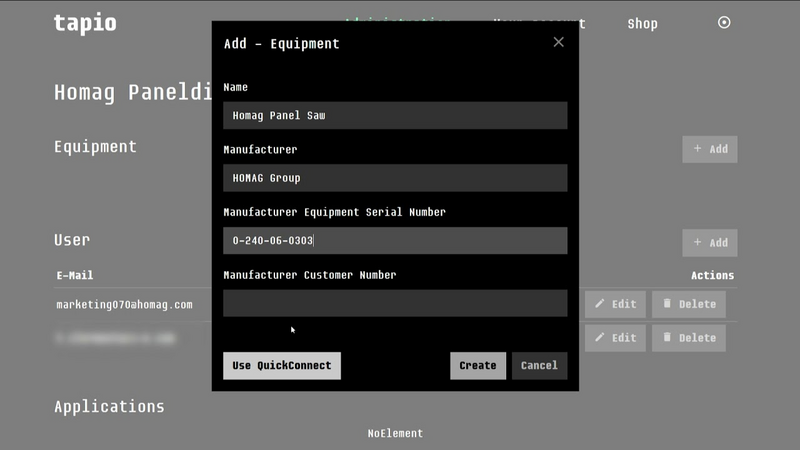Click the empty Manufacturer Customer Number field
The height and width of the screenshot is (450, 800).
click(x=395, y=303)
